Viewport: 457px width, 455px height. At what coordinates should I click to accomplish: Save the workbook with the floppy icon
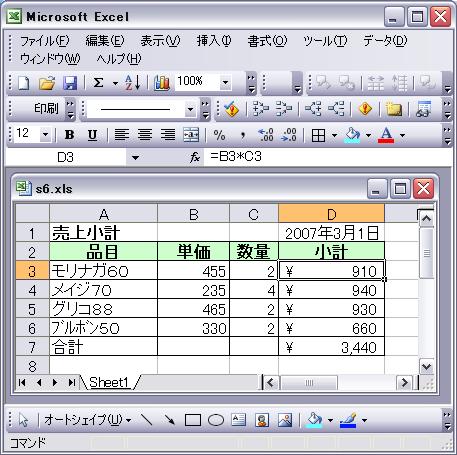(x=70, y=82)
